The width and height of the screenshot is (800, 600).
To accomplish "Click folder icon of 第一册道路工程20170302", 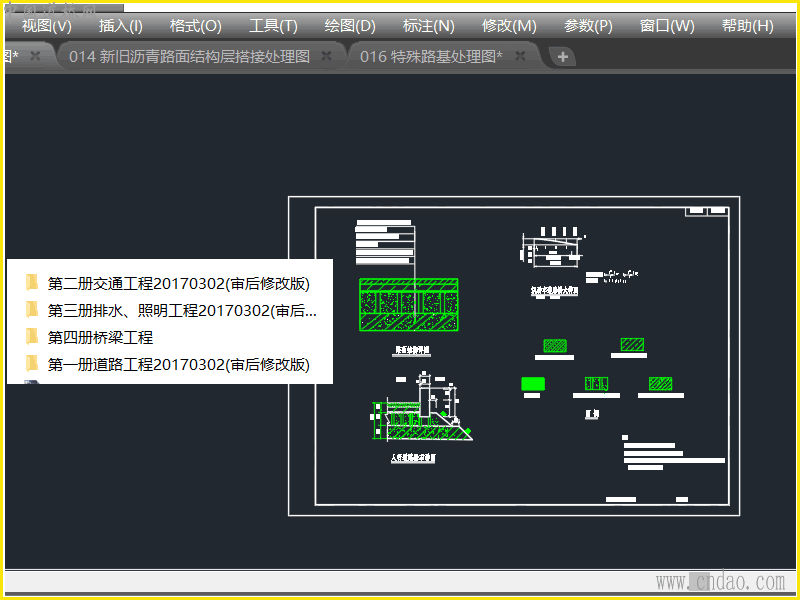I will [x=32, y=364].
